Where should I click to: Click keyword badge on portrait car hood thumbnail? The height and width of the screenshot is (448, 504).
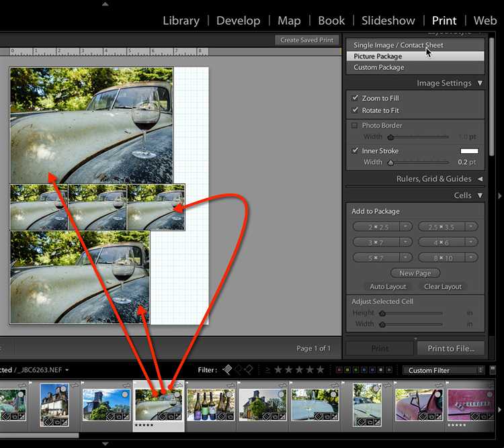[x=361, y=422]
